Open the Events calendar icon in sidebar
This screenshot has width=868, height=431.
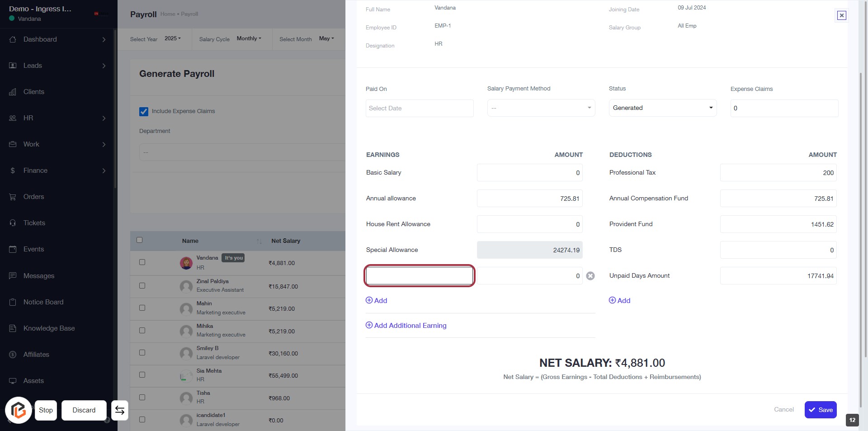tap(13, 249)
